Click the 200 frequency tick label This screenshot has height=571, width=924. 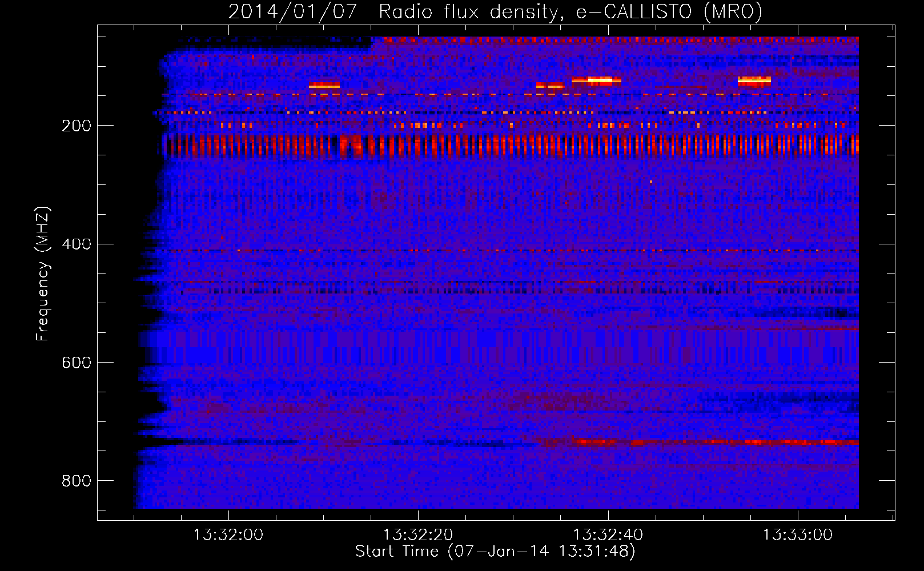(77, 126)
